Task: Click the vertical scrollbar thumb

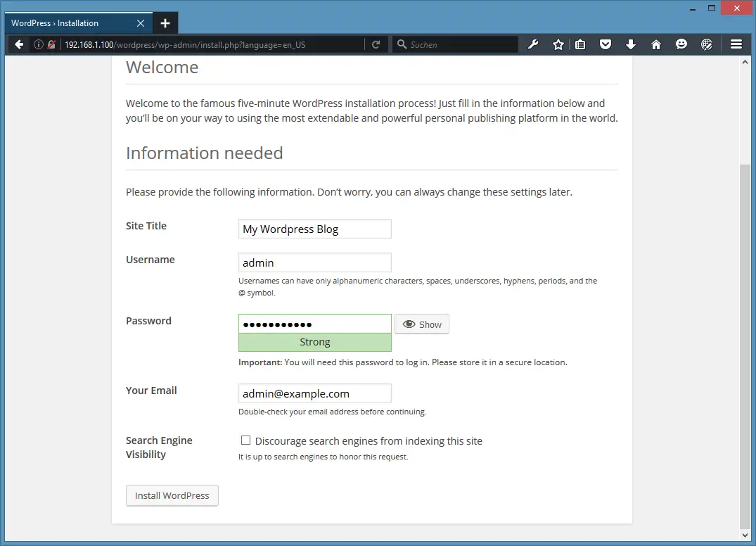Action: [745, 347]
